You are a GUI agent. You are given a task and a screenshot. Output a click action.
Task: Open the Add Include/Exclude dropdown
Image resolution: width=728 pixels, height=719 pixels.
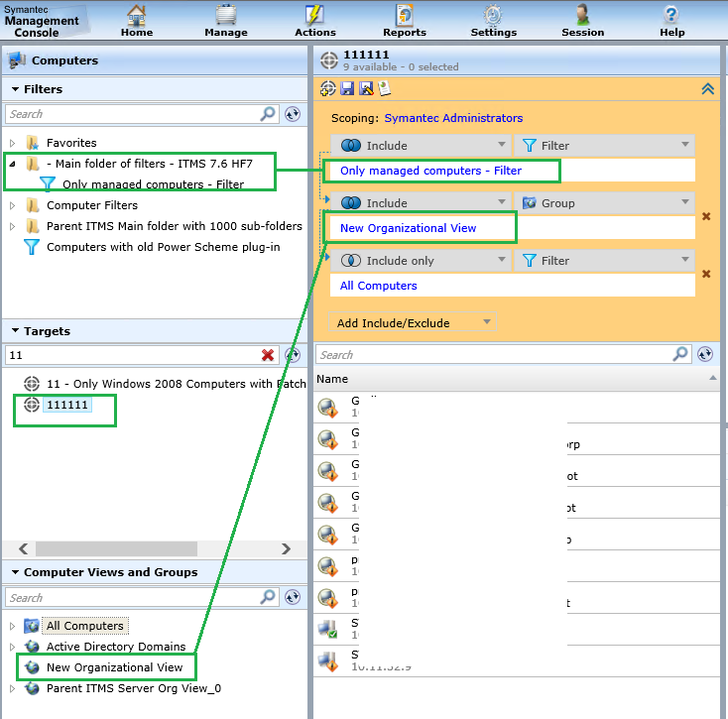413,322
